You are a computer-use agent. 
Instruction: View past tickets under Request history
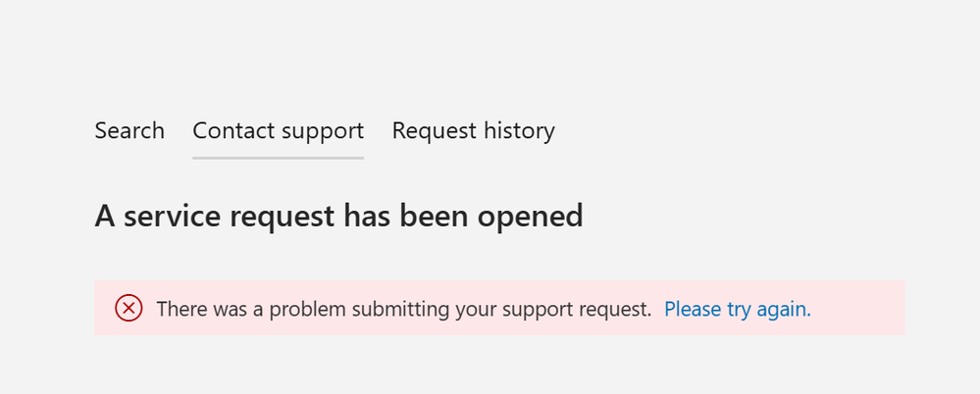473,131
